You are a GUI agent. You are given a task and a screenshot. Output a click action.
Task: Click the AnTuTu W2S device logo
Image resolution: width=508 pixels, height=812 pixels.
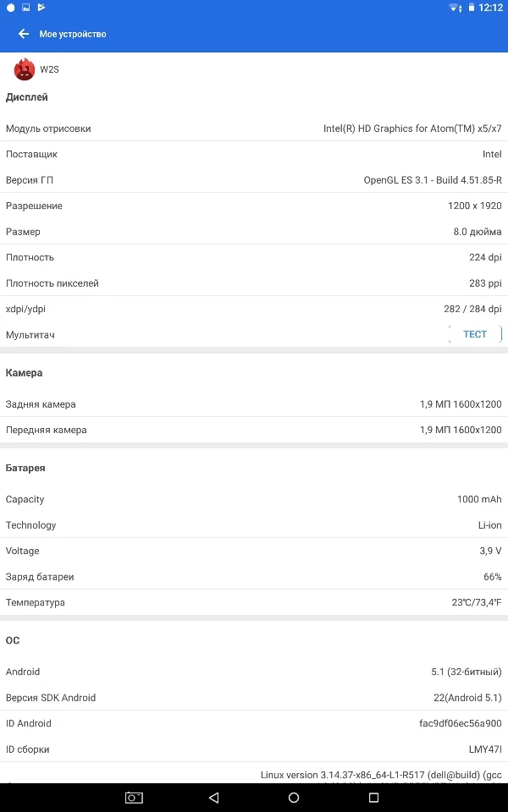point(25,69)
